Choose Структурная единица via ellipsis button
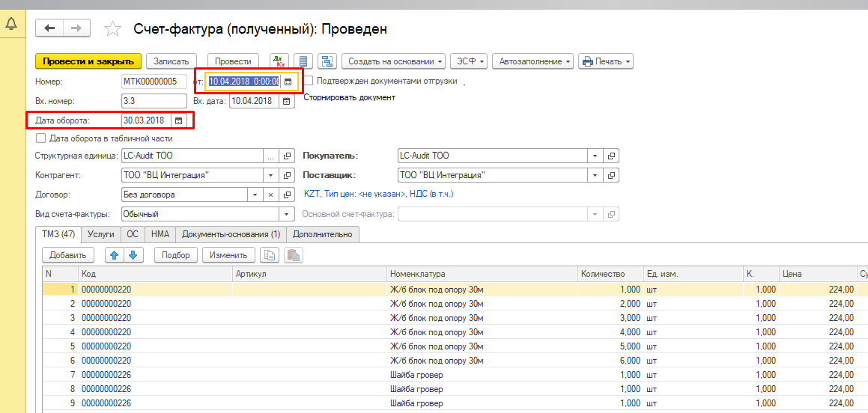This screenshot has width=868, height=413. (x=270, y=156)
